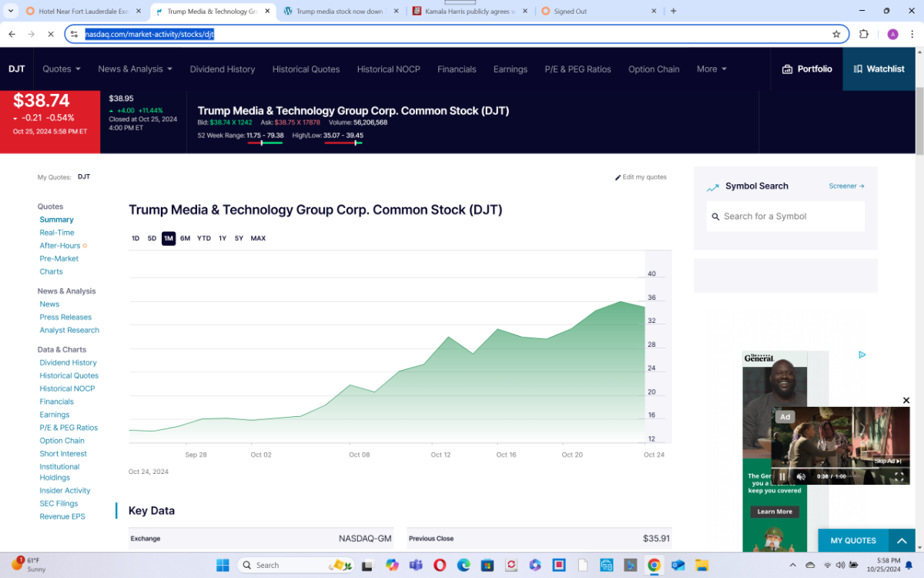Open P/E & PEG Ratios in the top navigation
This screenshot has height=578, width=924.
(577, 69)
